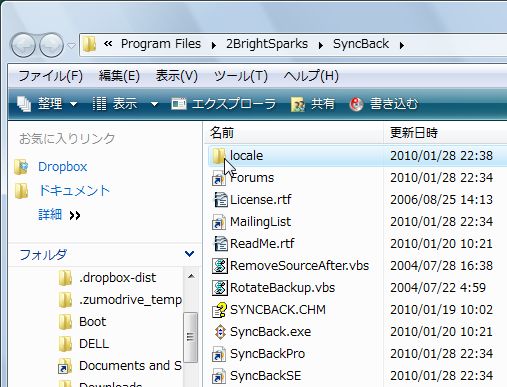Select .zumodrive_temp in folder tree
The width and height of the screenshot is (507, 387).
coord(130,300)
